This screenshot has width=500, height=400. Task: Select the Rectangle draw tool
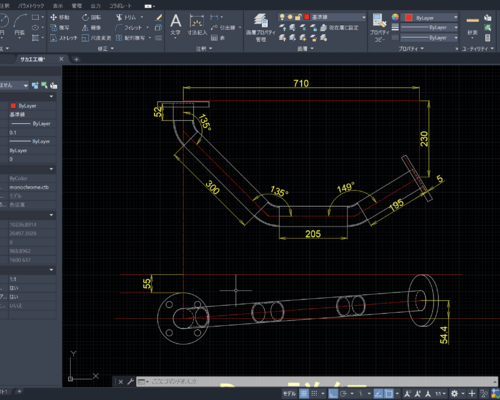(35, 17)
